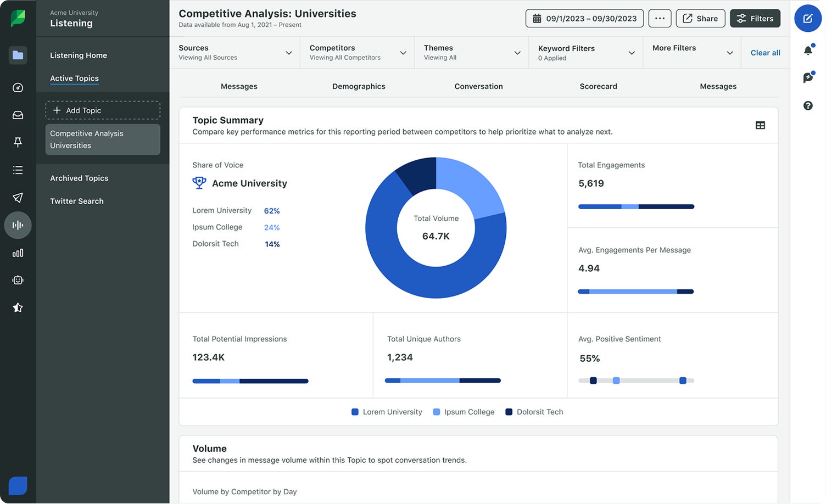This screenshot has width=826, height=504.
Task: Open the table view icon in Topic Summary
Action: point(760,125)
